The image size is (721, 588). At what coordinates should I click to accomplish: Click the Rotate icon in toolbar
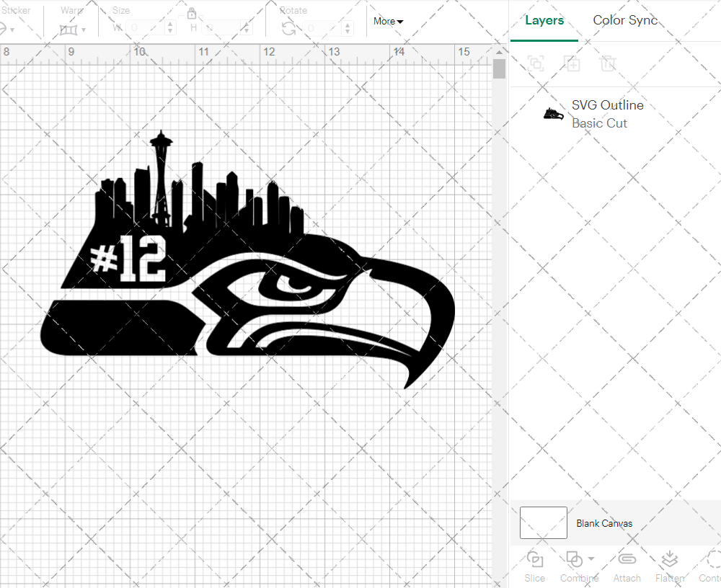[x=288, y=28]
